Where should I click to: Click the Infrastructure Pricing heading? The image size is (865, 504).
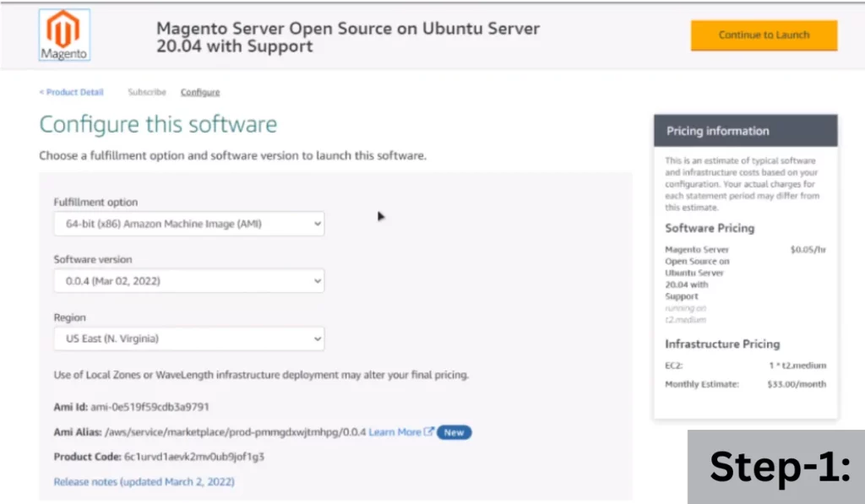pyautogui.click(x=722, y=344)
